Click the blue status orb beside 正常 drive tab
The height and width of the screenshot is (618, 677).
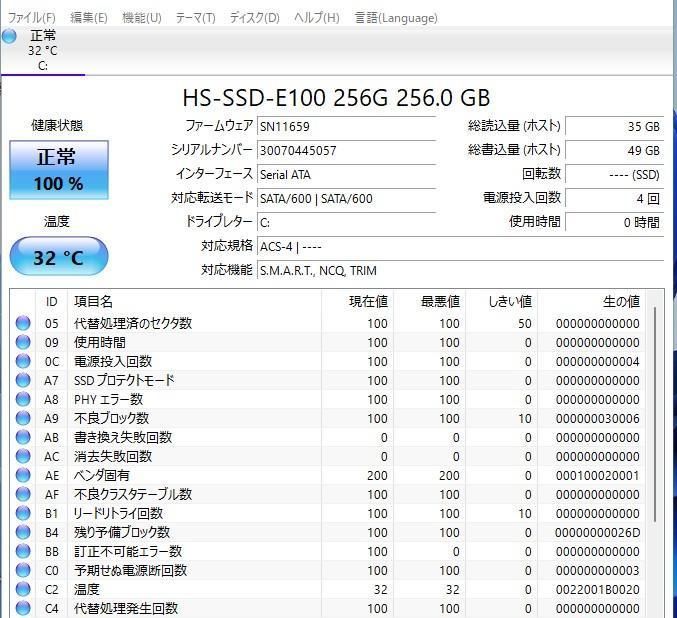point(9,36)
